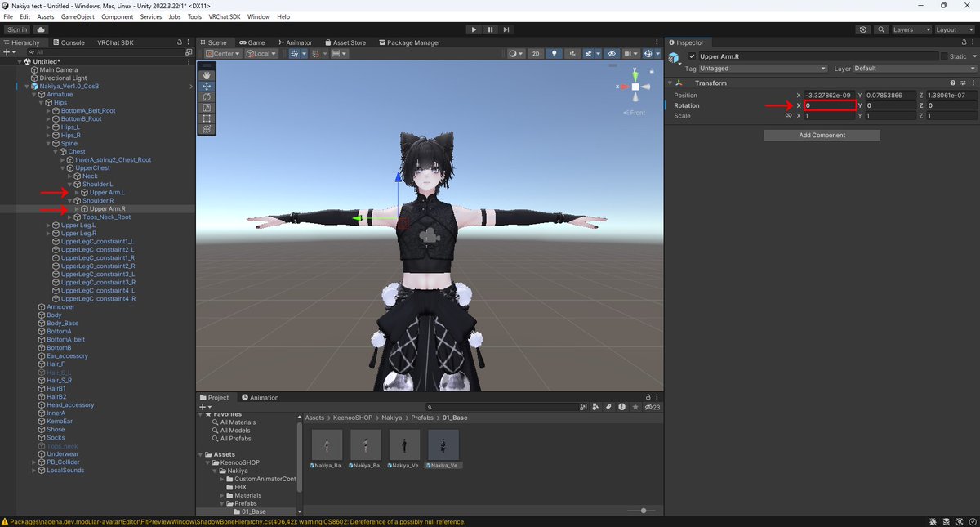
Task: Toggle 2D view mode
Action: coord(536,53)
